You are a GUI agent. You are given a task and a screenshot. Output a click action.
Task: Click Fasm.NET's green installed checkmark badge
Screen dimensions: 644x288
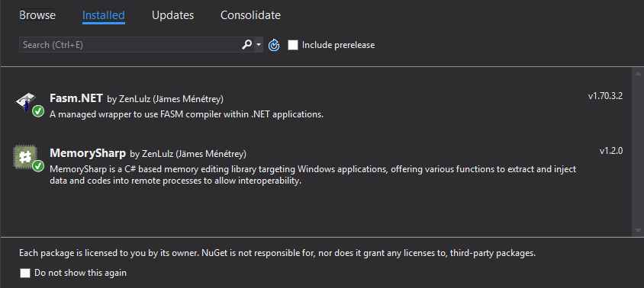[x=38, y=111]
